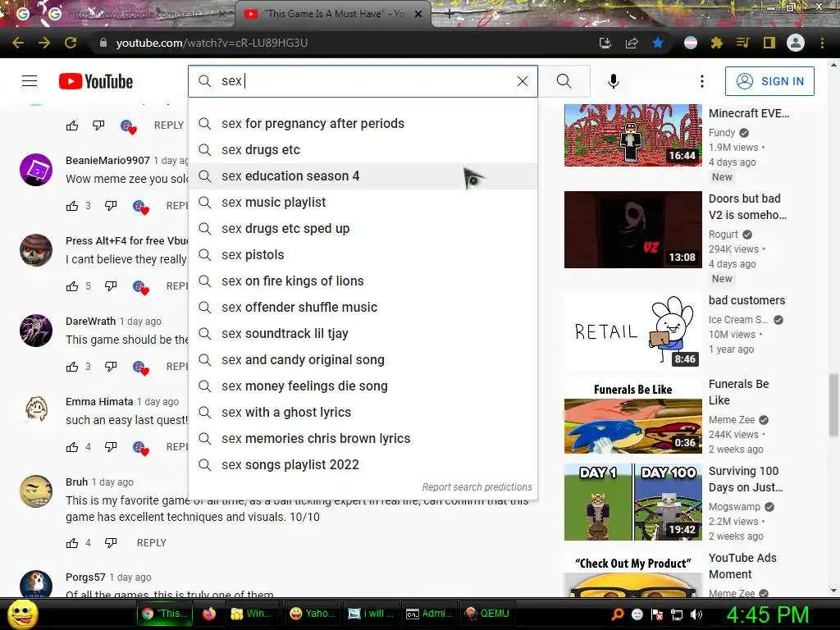The image size is (840, 630).
Task: Open YouTube settings three-dot menu
Action: [x=702, y=81]
